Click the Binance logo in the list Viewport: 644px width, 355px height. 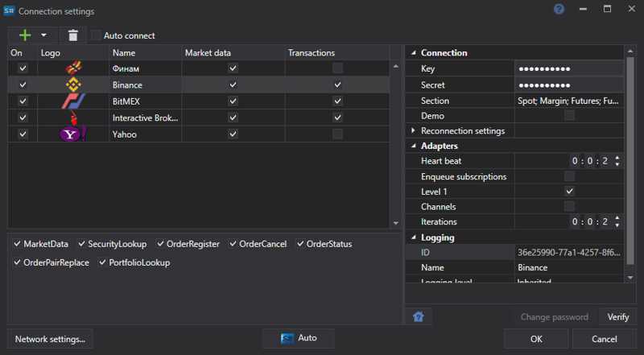(73, 85)
